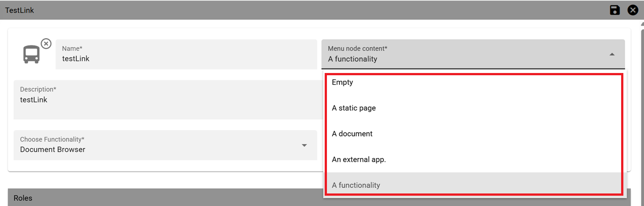The image size is (644, 206).
Task: Save the TestLink menu node
Action: pyautogui.click(x=615, y=10)
